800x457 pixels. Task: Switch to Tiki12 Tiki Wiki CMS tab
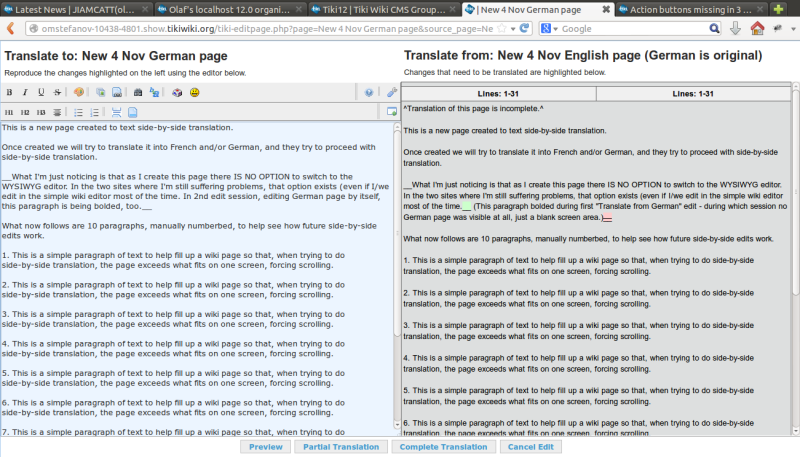[x=384, y=9]
